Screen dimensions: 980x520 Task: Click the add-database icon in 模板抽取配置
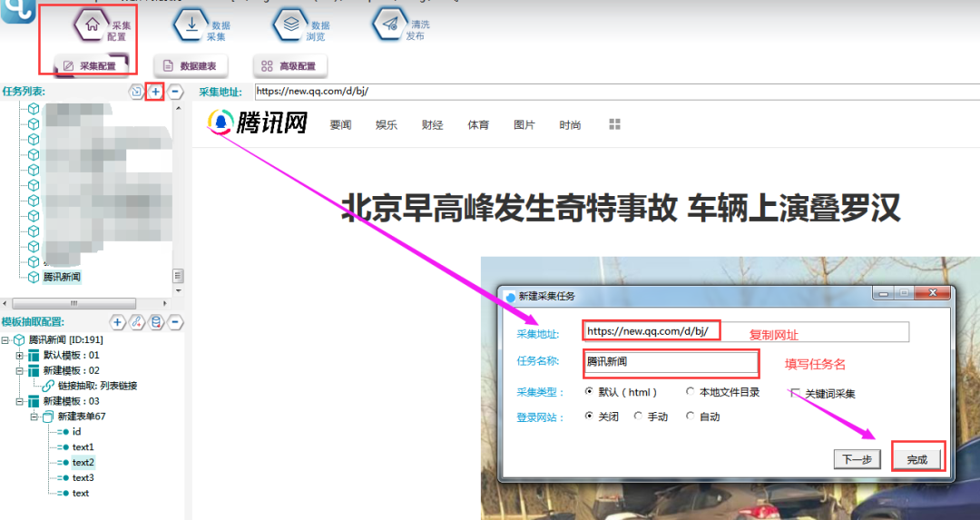[x=156, y=322]
